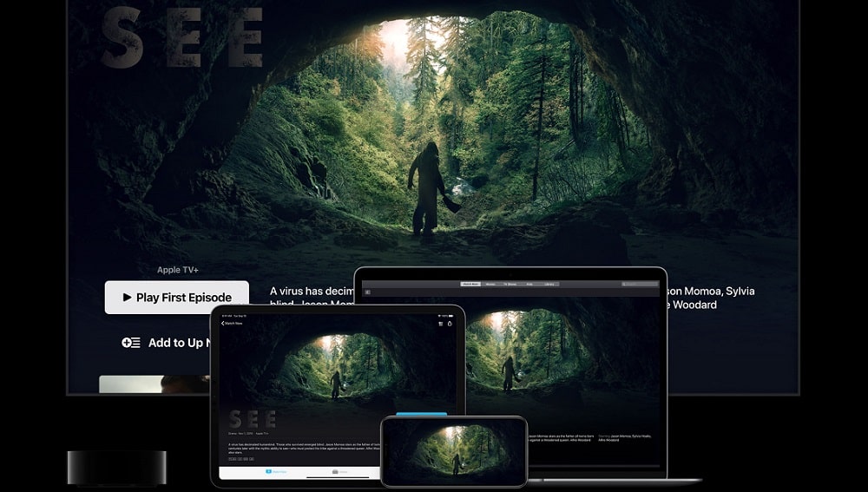
Task: Click the show description paragraph on the iPad
Action: 305,449
